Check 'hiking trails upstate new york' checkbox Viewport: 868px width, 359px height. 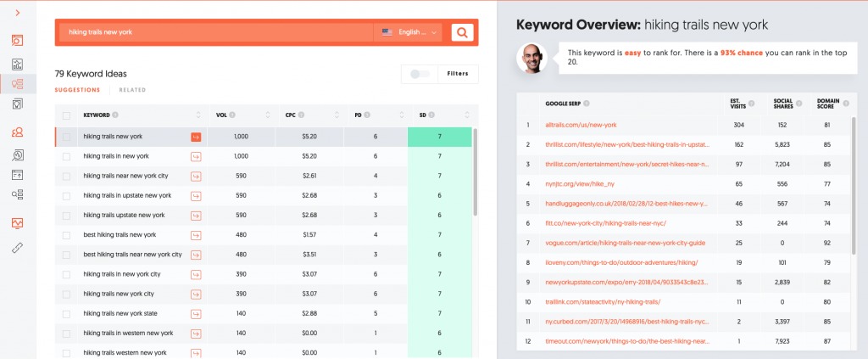click(x=66, y=216)
